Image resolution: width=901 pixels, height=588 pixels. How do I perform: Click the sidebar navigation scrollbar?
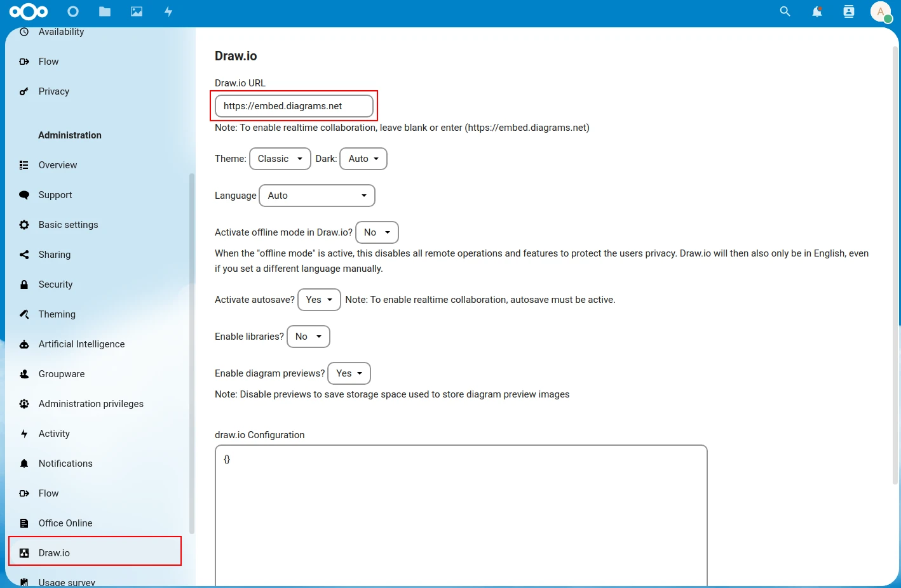192,354
